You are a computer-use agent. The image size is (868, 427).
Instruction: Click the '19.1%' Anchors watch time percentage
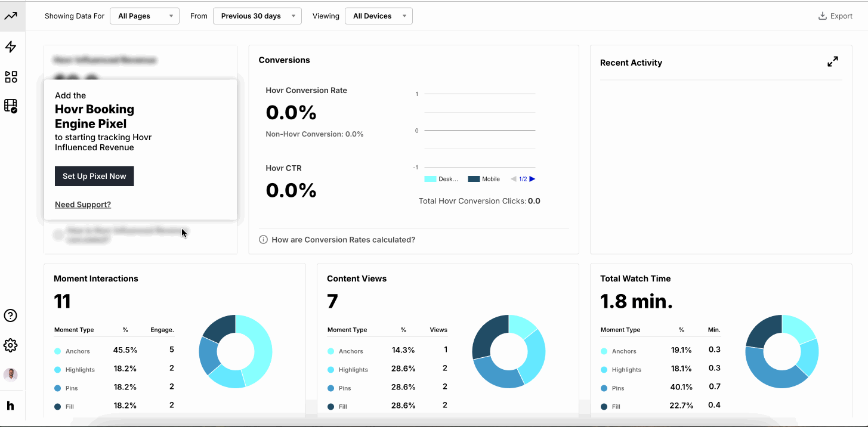click(x=681, y=350)
